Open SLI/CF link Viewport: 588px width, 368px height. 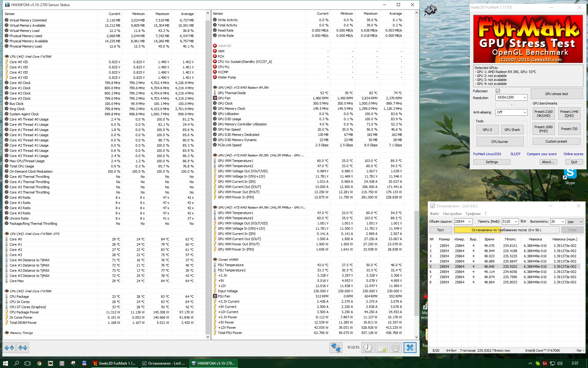coord(515,154)
